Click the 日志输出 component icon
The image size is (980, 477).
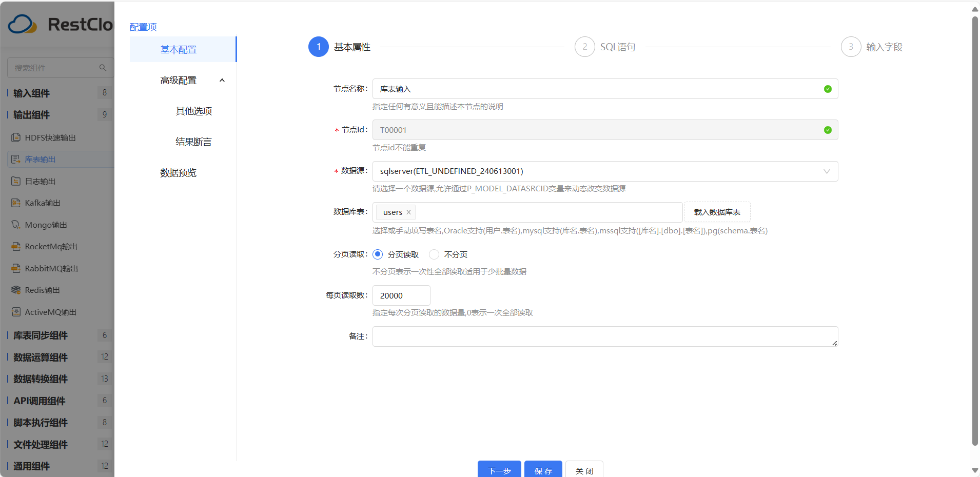(16, 181)
